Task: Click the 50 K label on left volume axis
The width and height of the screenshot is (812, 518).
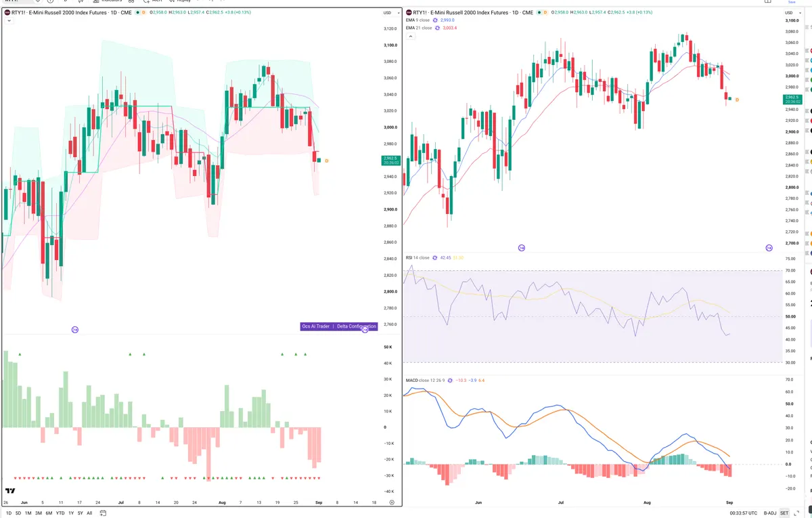Action: click(x=388, y=347)
